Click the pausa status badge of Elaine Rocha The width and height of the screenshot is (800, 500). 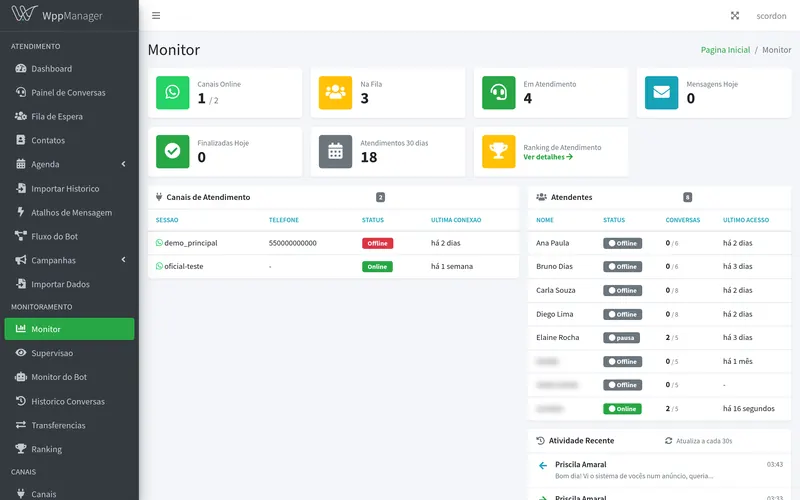[x=621, y=338]
